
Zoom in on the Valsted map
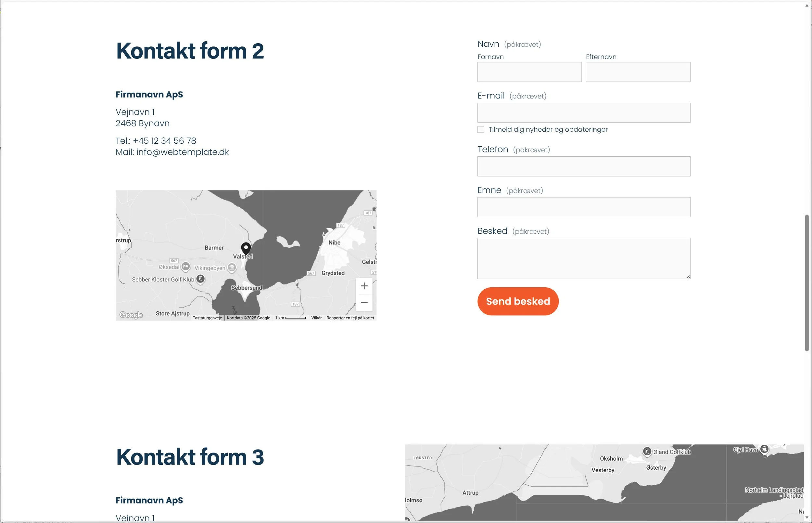pos(364,286)
